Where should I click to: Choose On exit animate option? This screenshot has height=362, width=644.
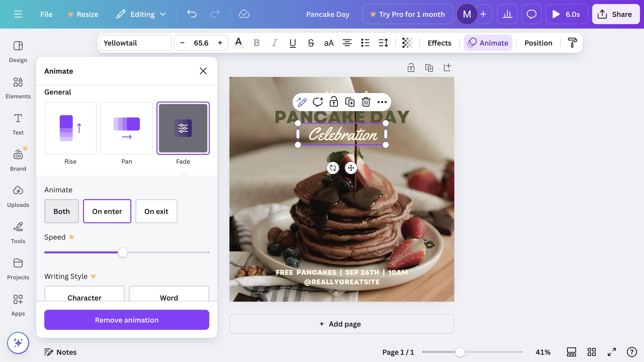[x=156, y=211]
